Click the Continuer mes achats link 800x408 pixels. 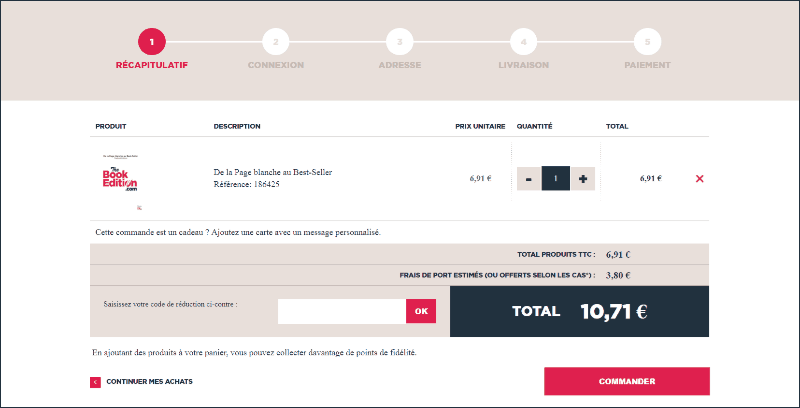[x=149, y=381]
